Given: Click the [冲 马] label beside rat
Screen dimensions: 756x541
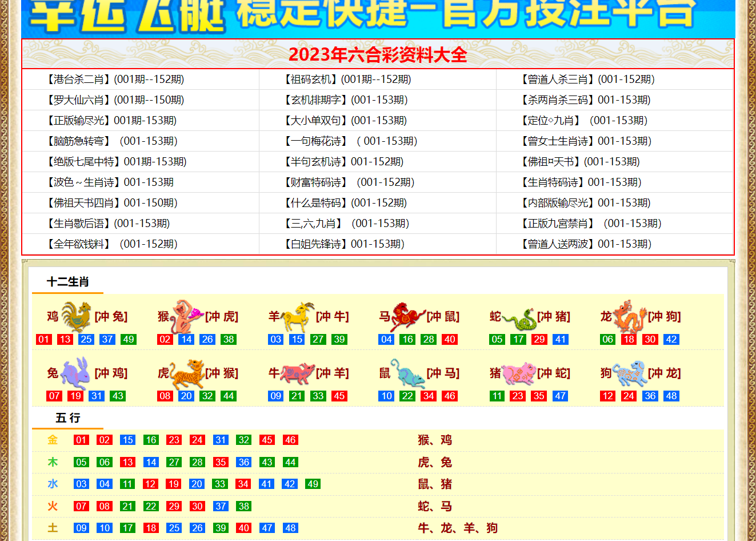Looking at the screenshot, I should [443, 373].
